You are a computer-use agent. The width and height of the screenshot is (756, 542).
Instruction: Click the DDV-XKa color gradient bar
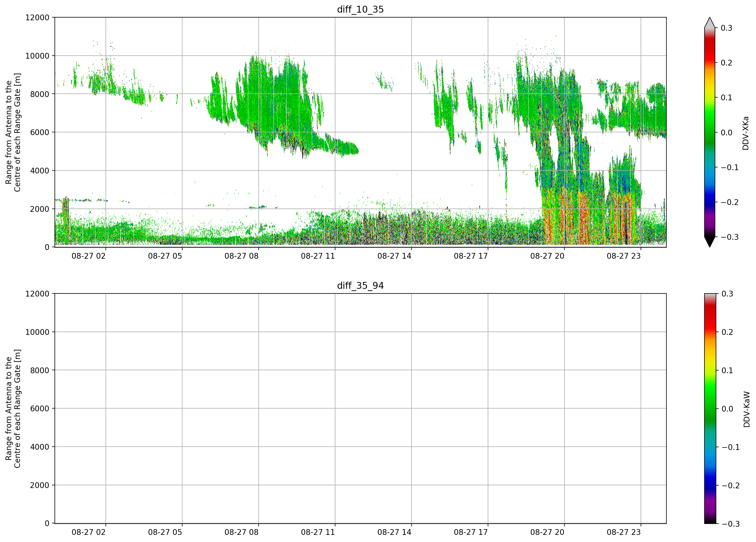pos(710,132)
